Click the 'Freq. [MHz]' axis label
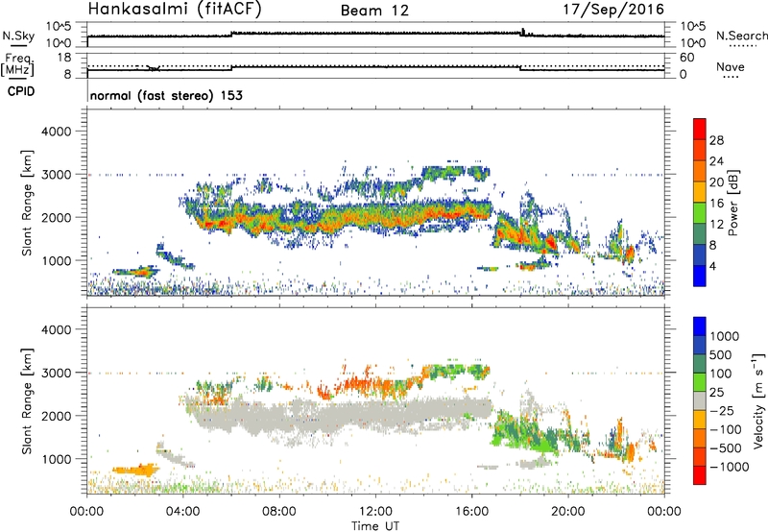 click(x=18, y=65)
